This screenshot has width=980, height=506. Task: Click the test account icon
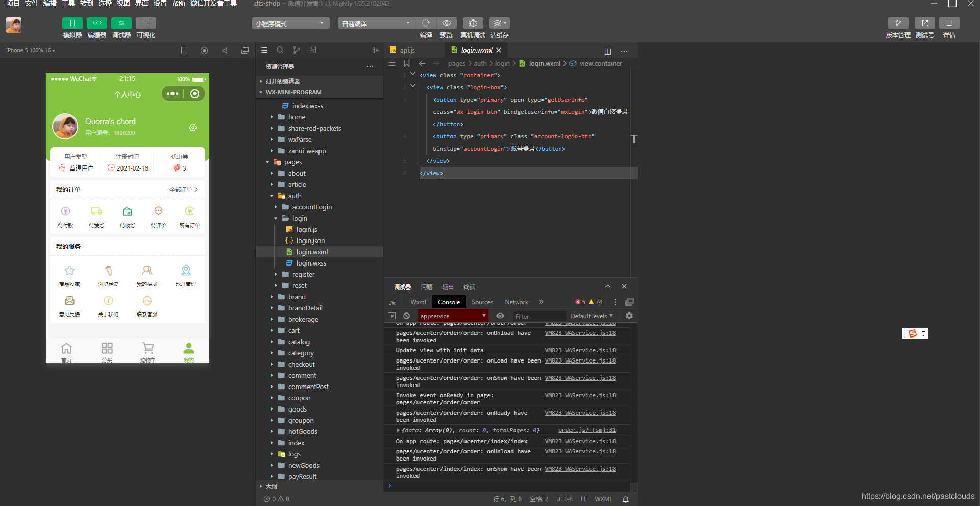pos(924,23)
